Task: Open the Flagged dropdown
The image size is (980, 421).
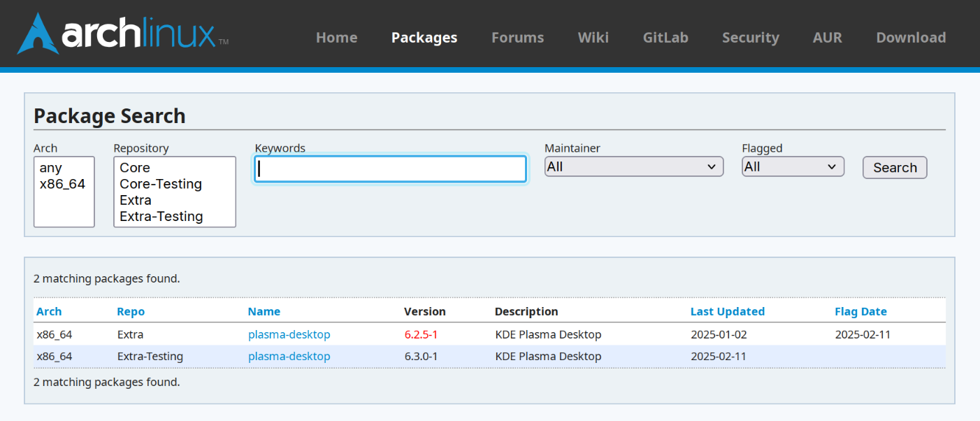Action: point(793,166)
